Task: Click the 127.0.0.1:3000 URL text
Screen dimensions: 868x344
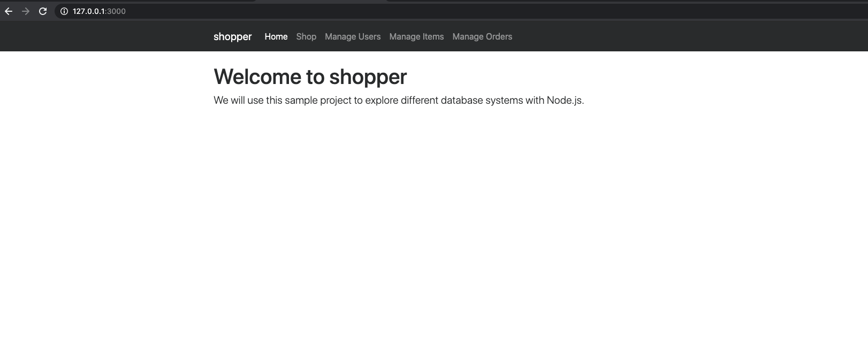Action: pos(99,11)
